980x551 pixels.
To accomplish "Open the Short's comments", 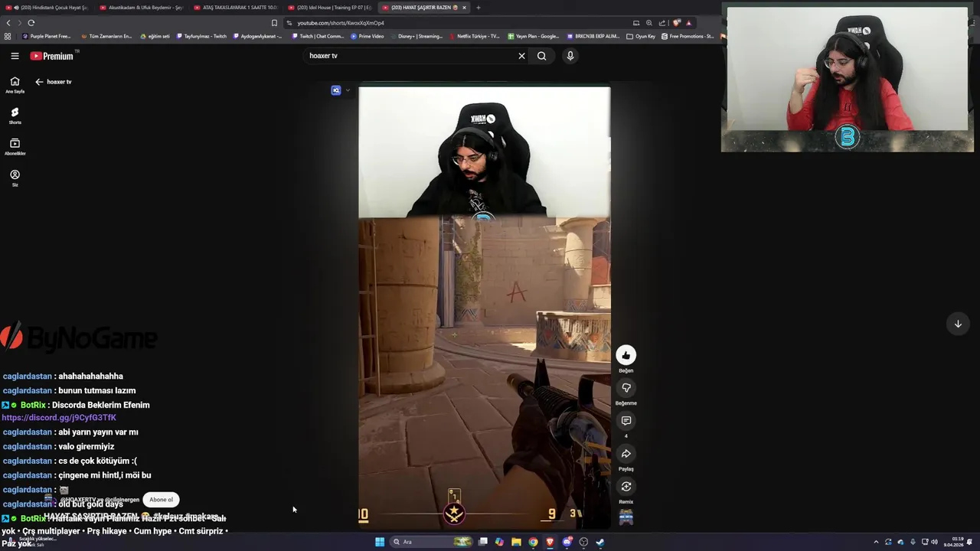I will pos(626,421).
